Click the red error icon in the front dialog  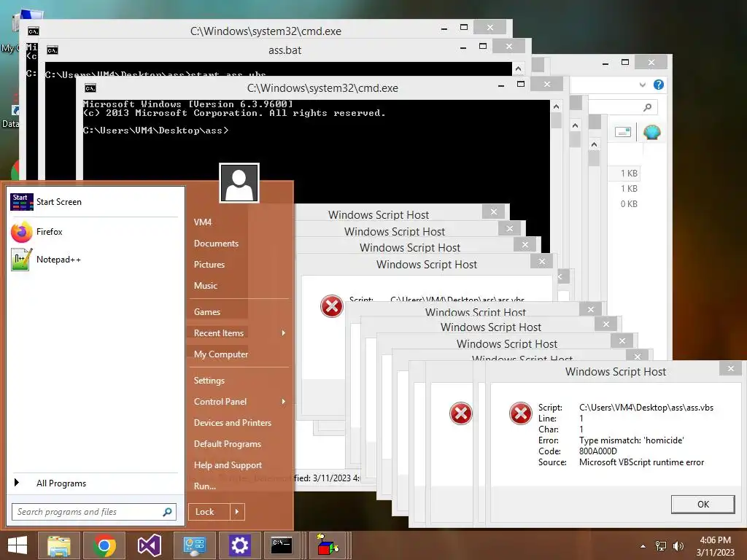520,413
